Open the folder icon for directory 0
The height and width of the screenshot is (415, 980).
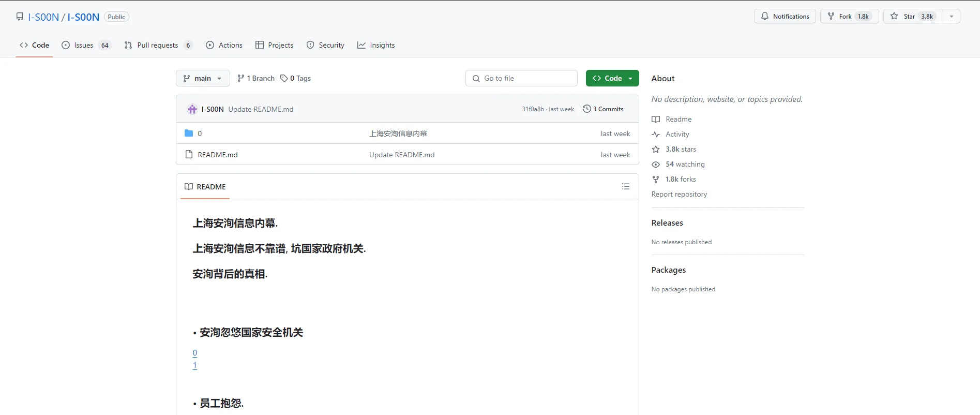[189, 134]
